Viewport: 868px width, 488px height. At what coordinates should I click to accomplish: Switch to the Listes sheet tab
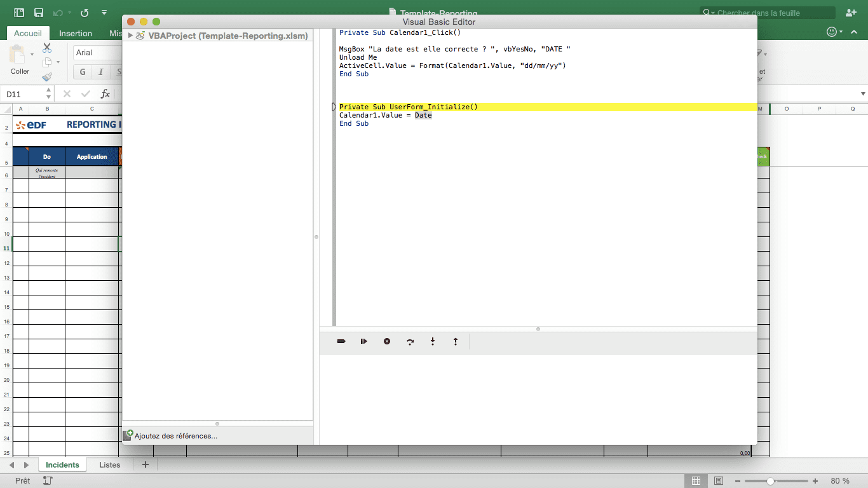tap(109, 465)
